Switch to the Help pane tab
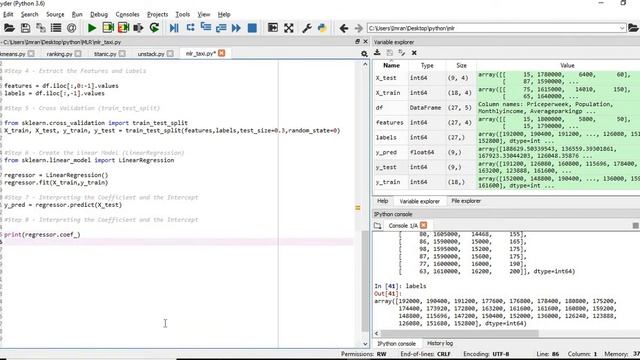 click(382, 201)
